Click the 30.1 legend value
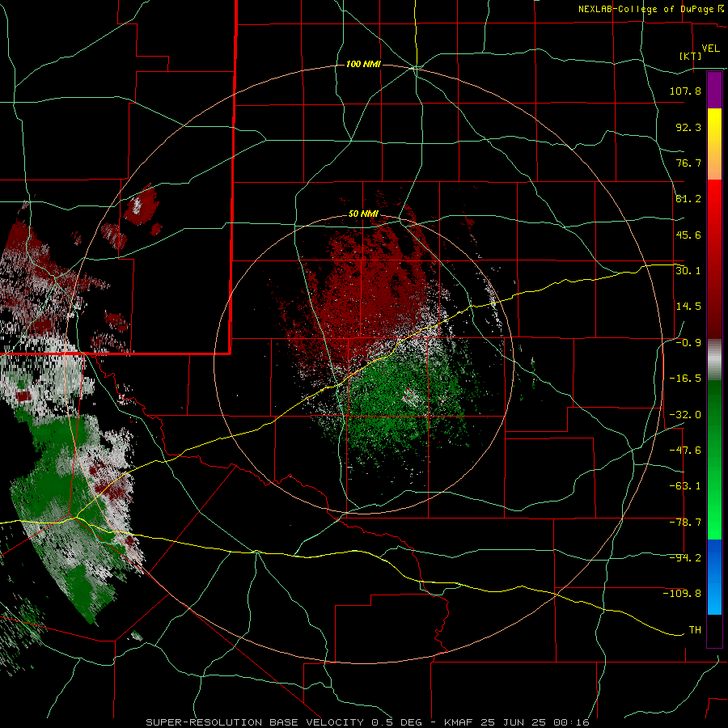The height and width of the screenshot is (728, 728). point(688,271)
